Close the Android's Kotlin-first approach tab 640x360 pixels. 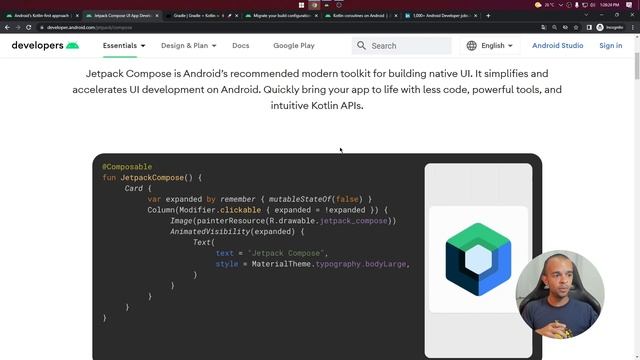(x=77, y=16)
